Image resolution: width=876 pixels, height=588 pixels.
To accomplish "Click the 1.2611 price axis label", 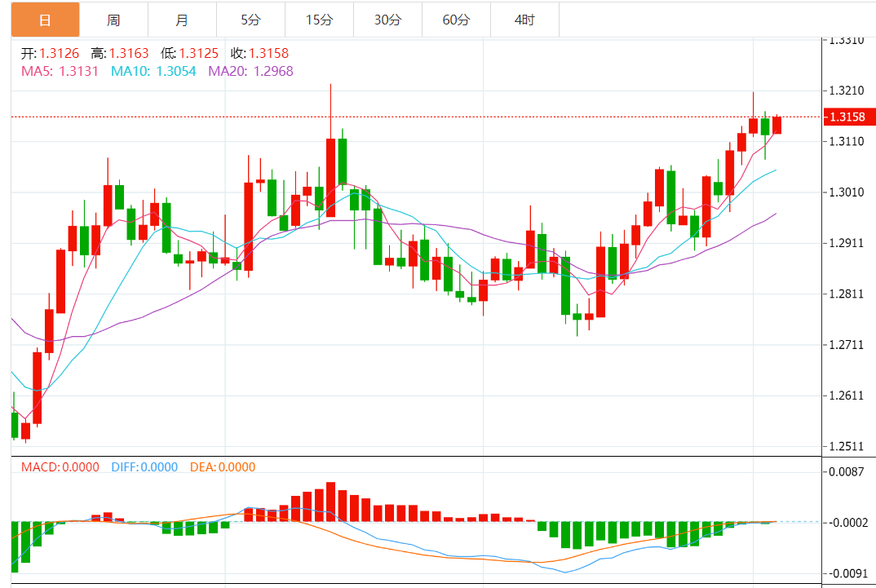I will 847,396.
